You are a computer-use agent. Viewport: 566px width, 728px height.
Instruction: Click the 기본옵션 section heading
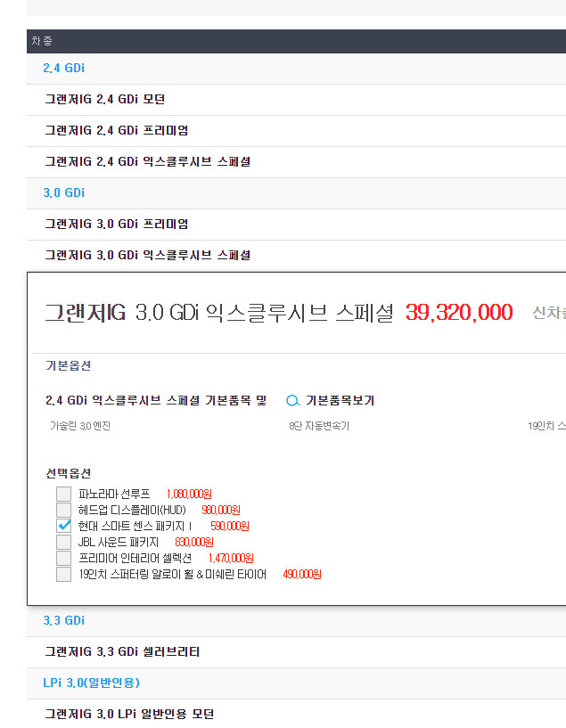pyautogui.click(x=69, y=366)
